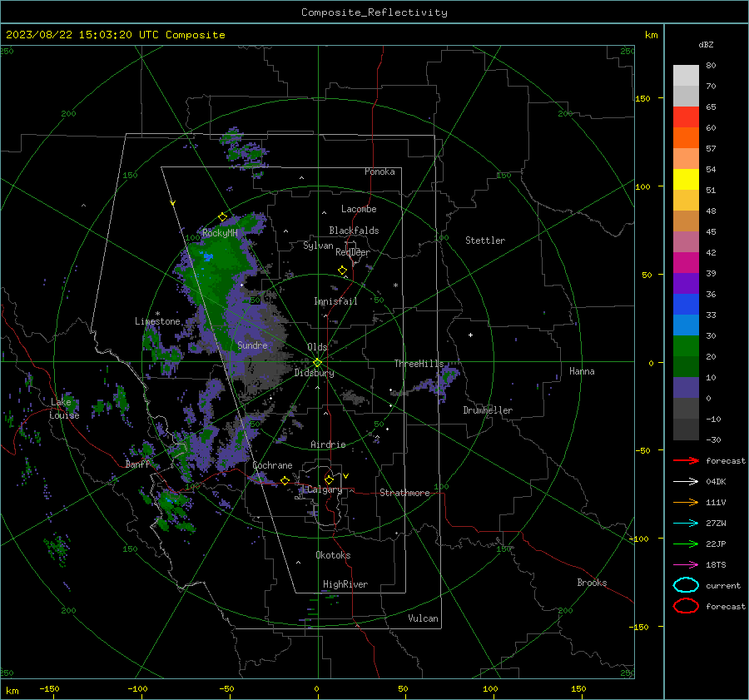Image resolution: width=749 pixels, height=700 pixels.
Task: Click the yellow diamond marker under Cochrane
Action: (285, 480)
